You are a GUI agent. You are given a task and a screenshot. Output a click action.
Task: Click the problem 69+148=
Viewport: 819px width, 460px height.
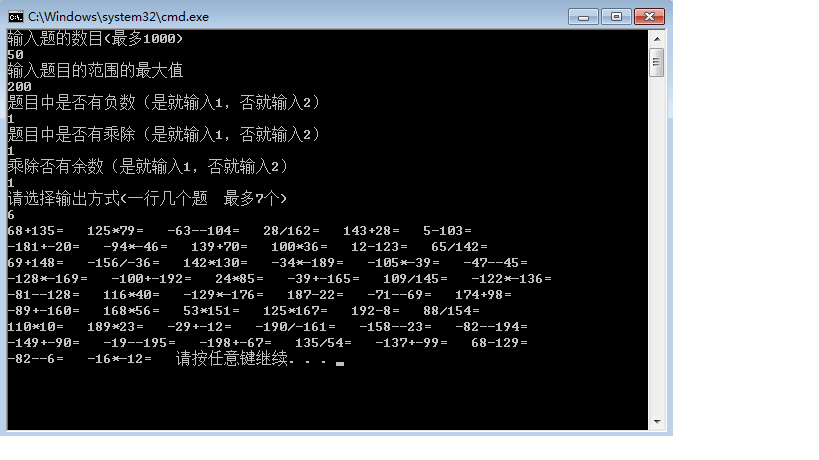click(x=36, y=263)
